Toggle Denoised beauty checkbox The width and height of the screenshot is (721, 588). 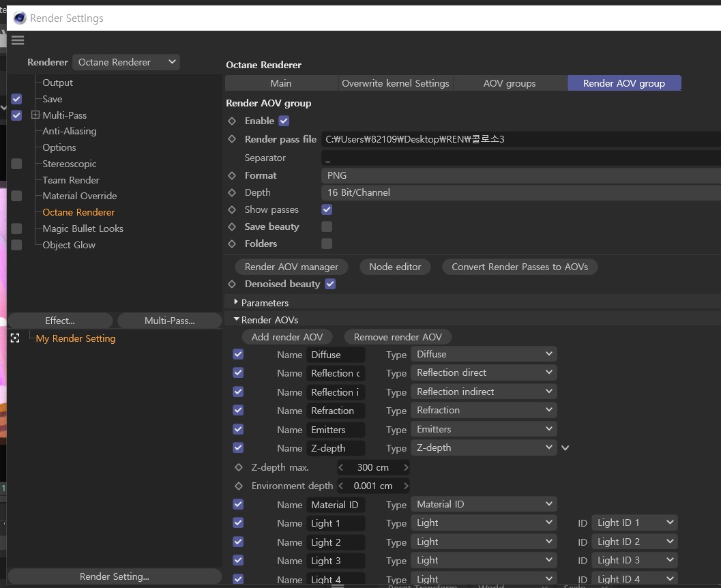pos(330,284)
